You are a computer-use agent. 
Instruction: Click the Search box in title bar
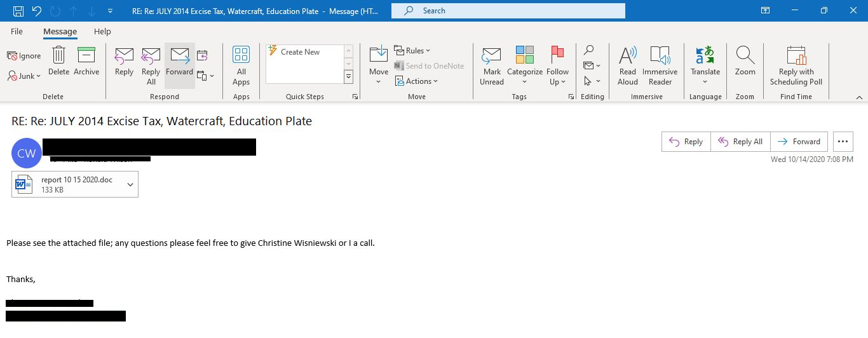coord(508,11)
